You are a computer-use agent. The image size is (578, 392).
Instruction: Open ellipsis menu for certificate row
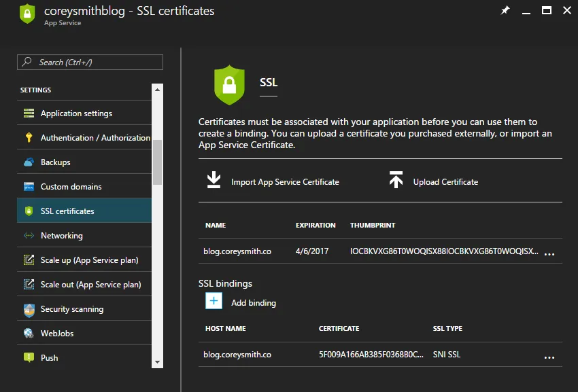(549, 254)
